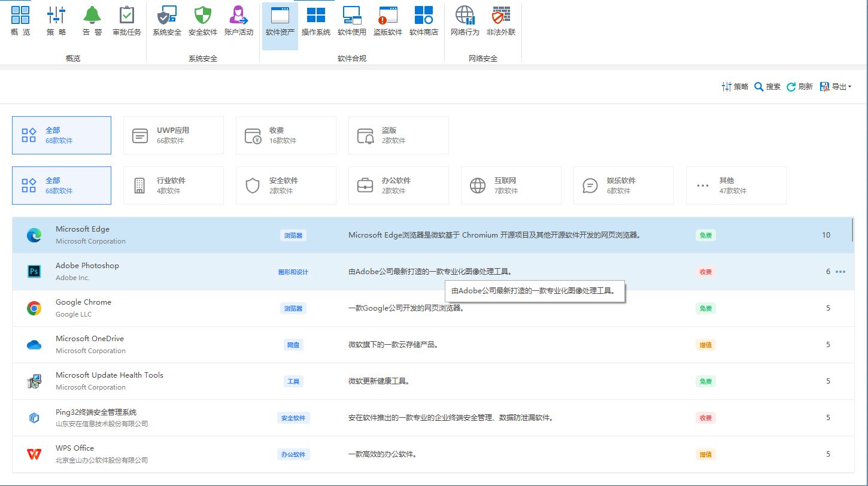Click the 增值 badge on OneDrive row
The height and width of the screenshot is (486, 868).
706,345
